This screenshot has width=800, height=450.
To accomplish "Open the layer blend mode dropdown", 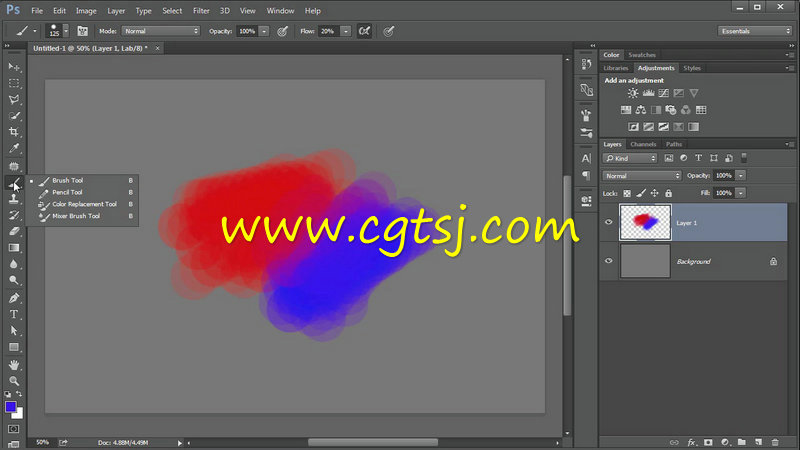I will (x=642, y=176).
